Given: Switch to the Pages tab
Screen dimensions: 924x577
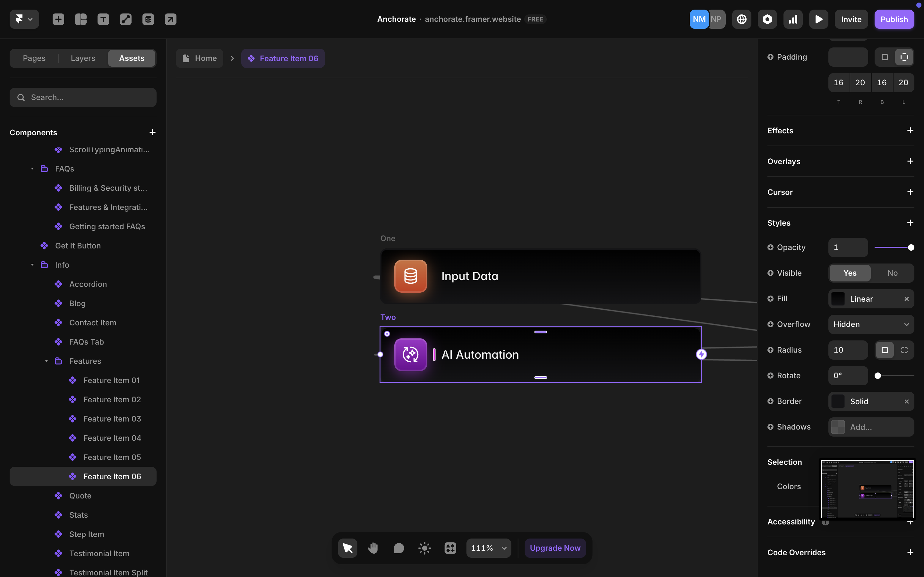Looking at the screenshot, I should (x=34, y=58).
